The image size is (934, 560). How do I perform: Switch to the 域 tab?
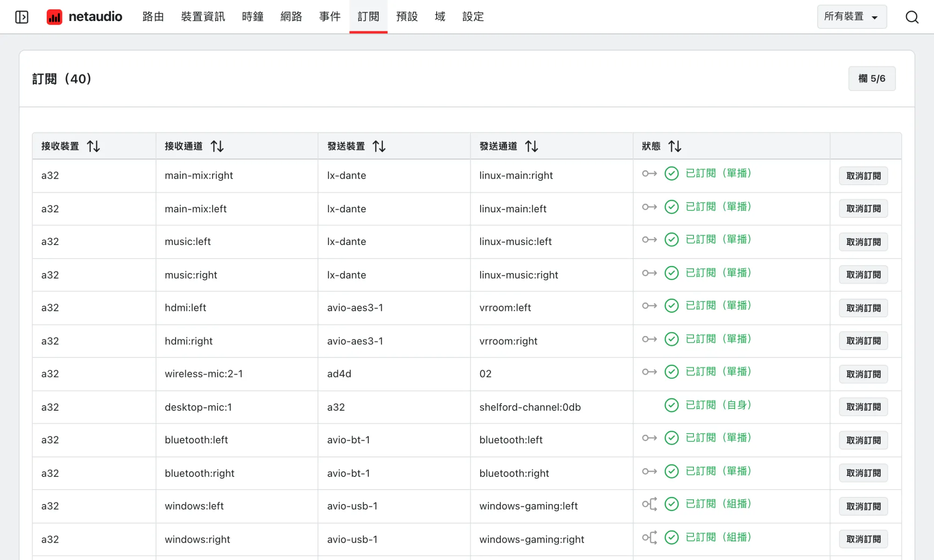440,17
